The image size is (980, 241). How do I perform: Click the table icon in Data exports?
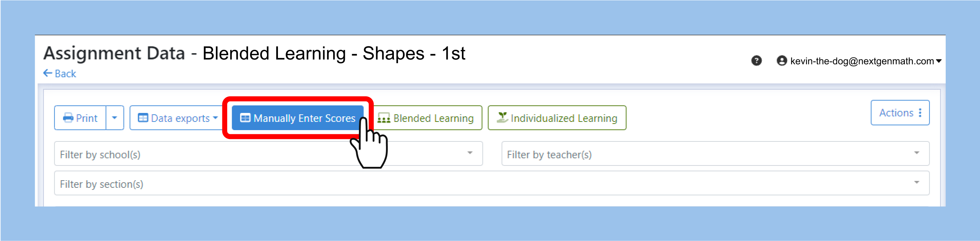tap(143, 118)
